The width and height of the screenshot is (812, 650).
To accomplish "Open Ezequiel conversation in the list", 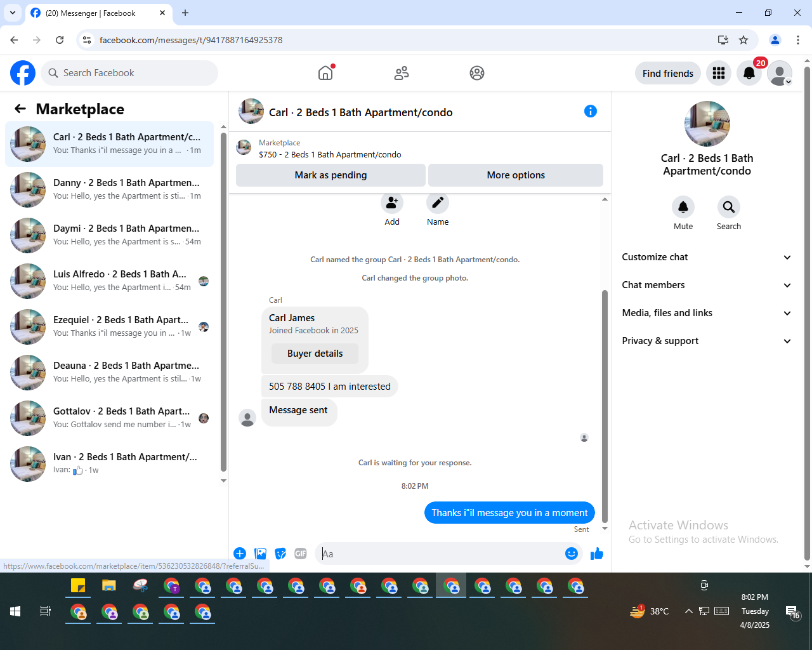I will (x=109, y=327).
